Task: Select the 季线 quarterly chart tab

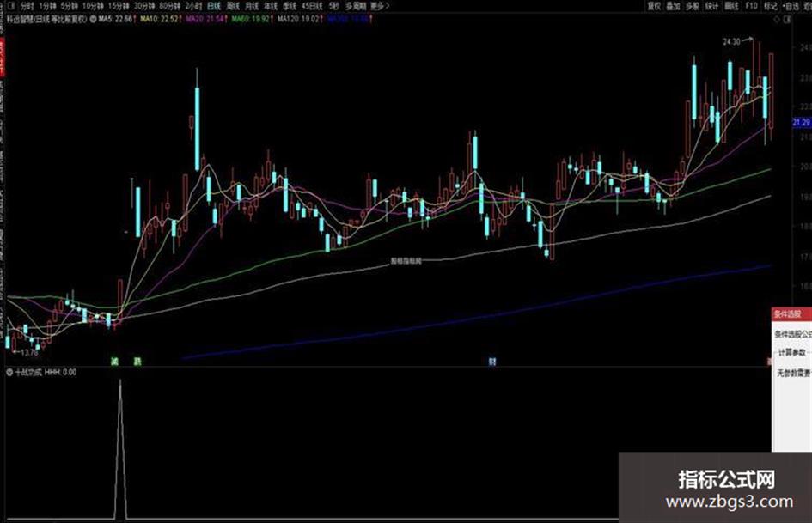Action: 290,6
